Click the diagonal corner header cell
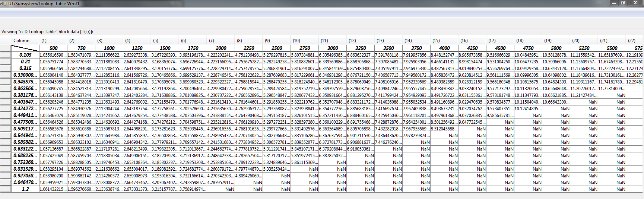 pyautogui.click(x=25, y=48)
